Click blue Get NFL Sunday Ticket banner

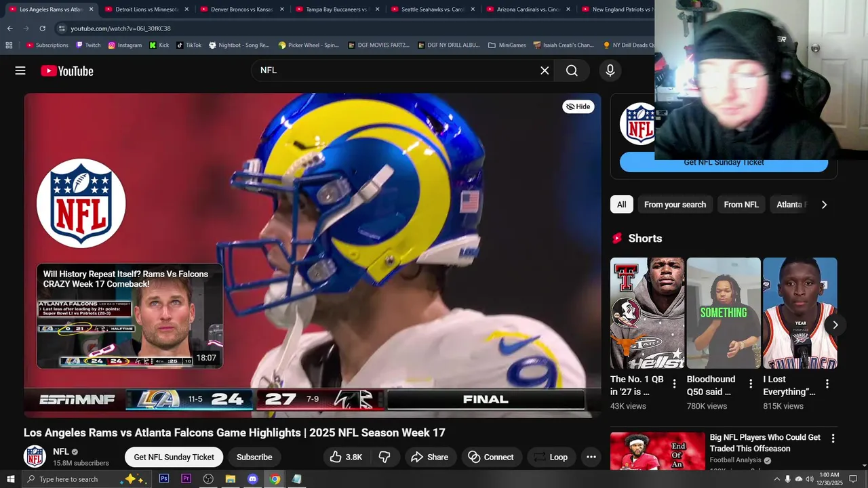(724, 163)
